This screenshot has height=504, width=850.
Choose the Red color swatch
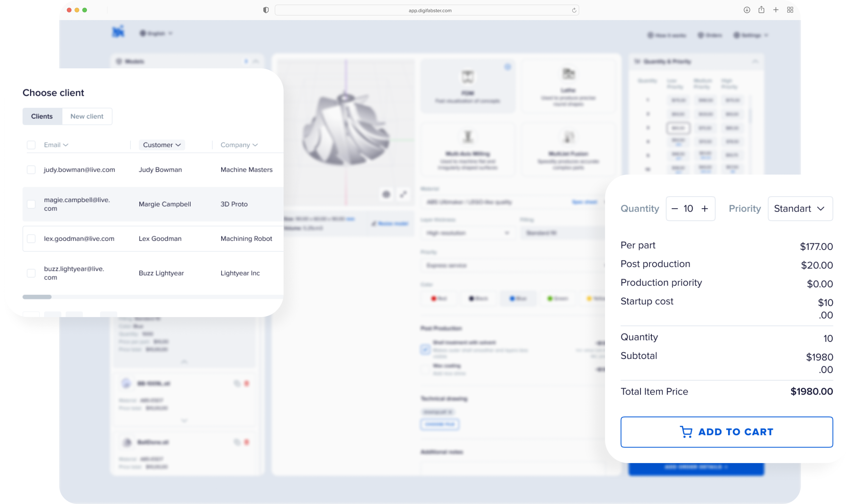click(x=438, y=298)
